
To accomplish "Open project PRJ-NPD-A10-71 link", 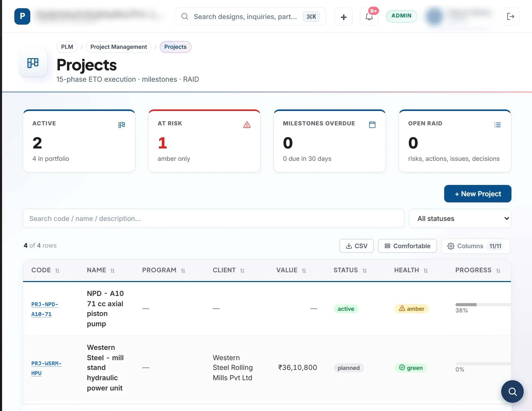I will (x=45, y=309).
